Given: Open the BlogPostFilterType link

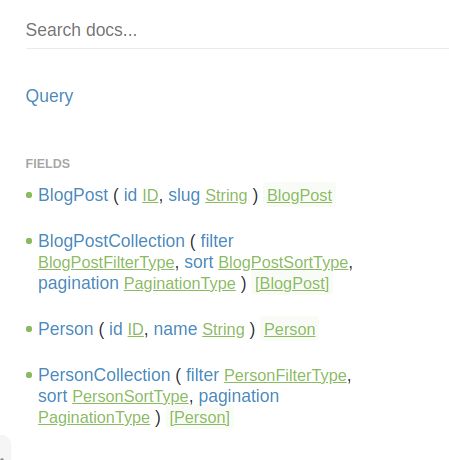Looking at the screenshot, I should click(106, 263).
